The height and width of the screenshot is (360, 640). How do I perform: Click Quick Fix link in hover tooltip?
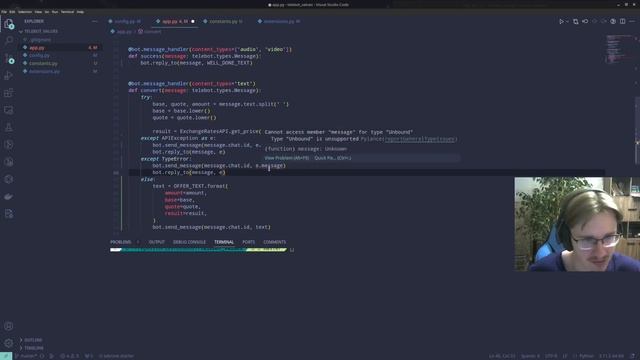[333, 158]
